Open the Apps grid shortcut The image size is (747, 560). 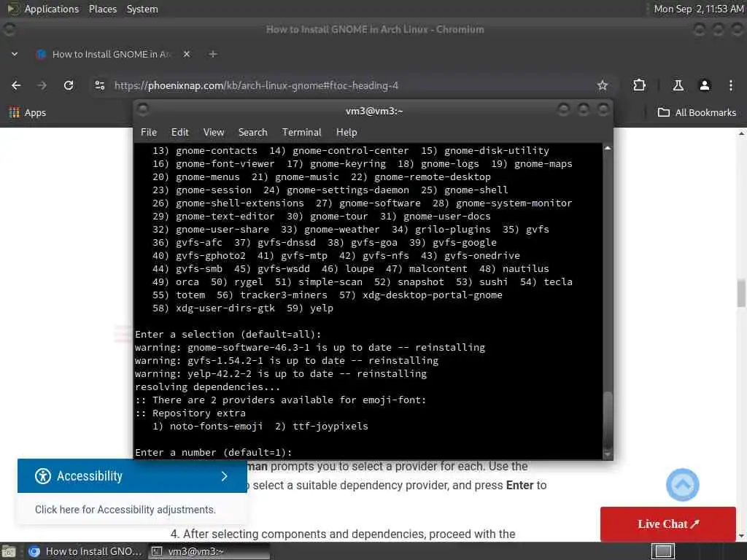(x=28, y=112)
